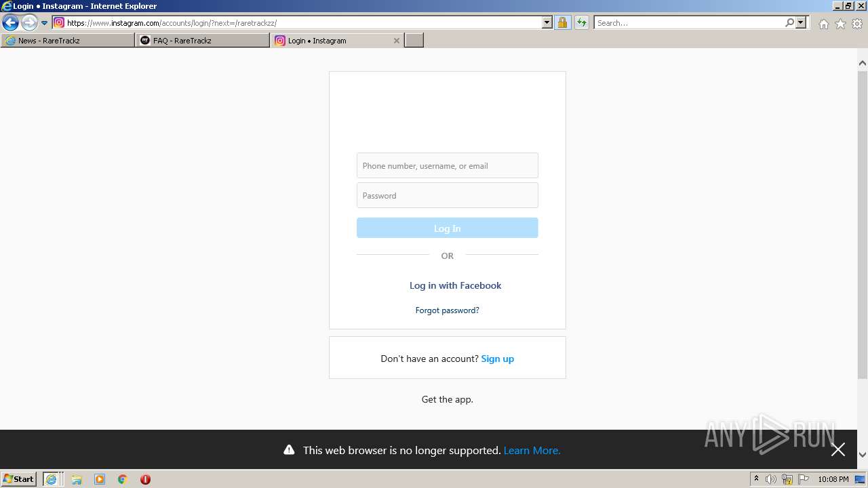Screen dimensions: 868x488
Task: Dismiss the unsupported browser banner
Action: coord(838,449)
